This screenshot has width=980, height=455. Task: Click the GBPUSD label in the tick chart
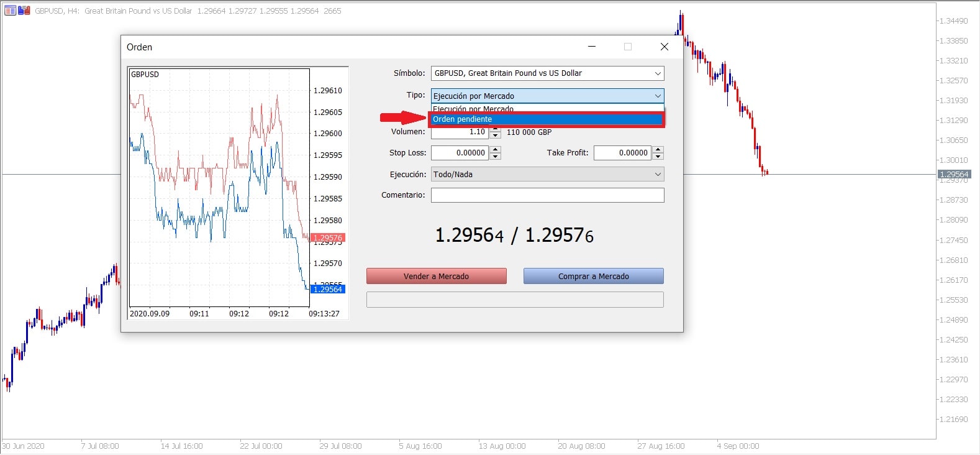145,75
